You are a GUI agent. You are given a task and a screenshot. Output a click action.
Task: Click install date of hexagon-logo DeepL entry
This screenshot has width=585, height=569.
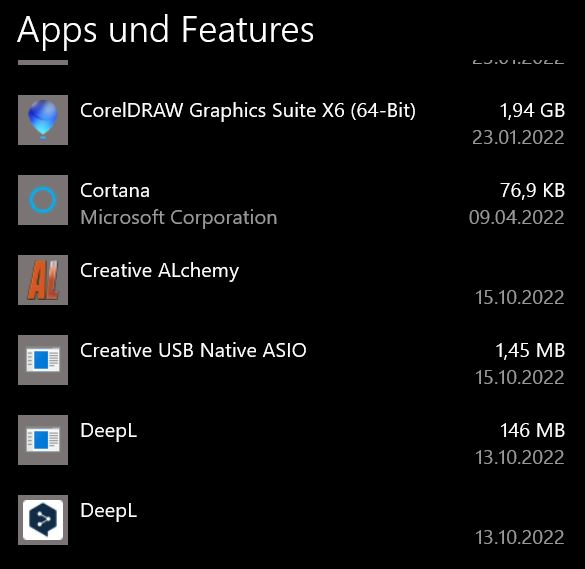519,538
